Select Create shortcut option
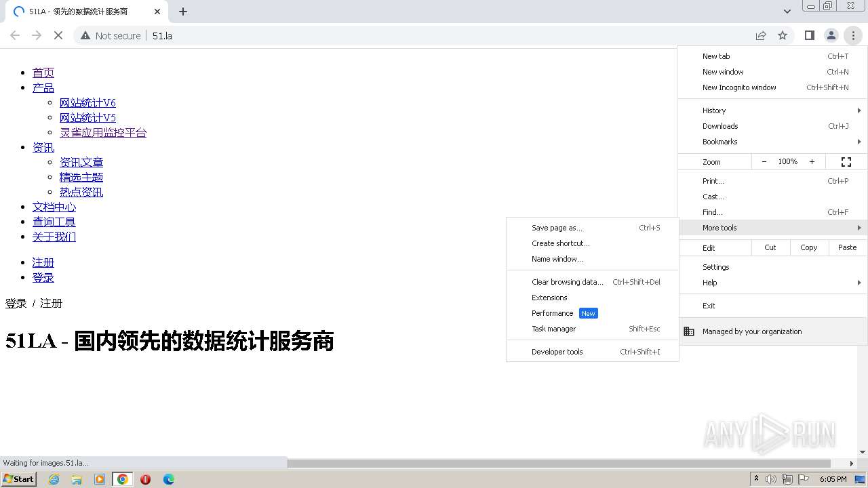Viewport: 868px width, 488px height. click(x=592, y=243)
